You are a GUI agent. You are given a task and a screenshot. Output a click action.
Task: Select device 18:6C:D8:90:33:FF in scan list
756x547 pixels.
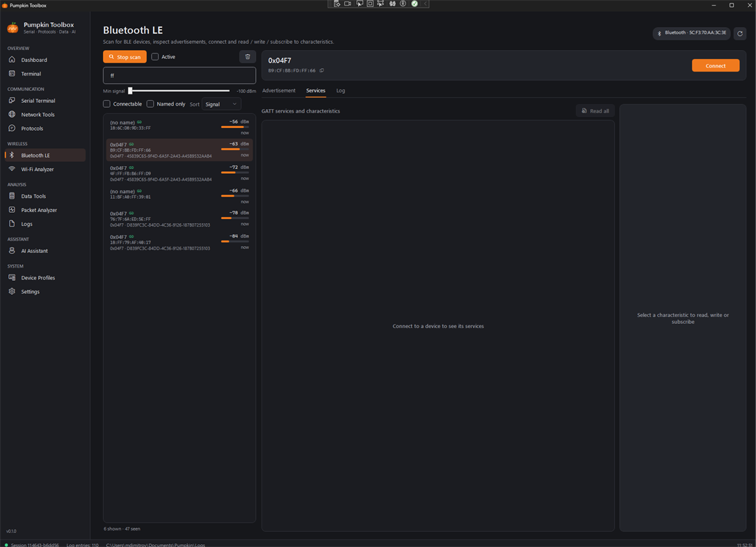[x=179, y=126]
